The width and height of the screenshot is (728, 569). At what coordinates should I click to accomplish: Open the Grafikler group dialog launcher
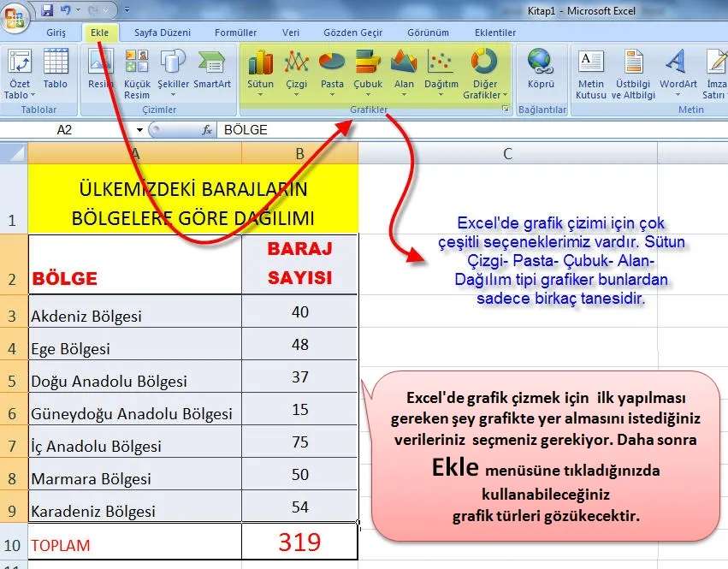pos(506,110)
